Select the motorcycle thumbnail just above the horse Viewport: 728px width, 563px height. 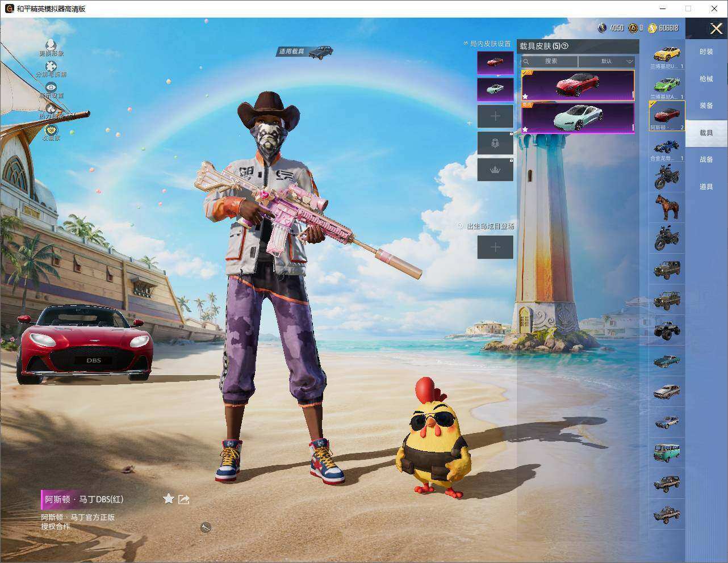pos(667,177)
